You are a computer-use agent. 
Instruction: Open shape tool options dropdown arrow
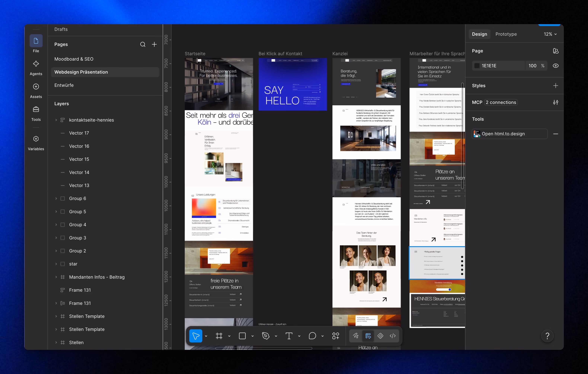pos(253,336)
